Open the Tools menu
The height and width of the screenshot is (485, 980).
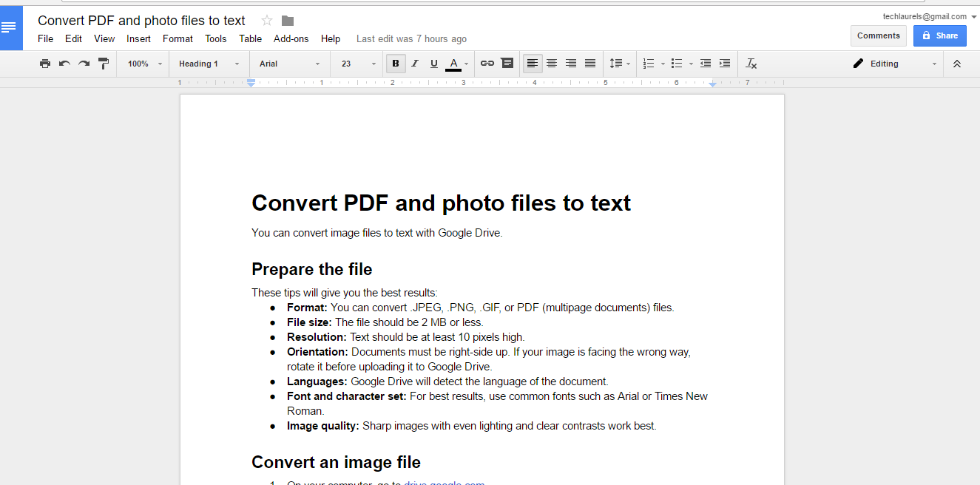click(216, 38)
